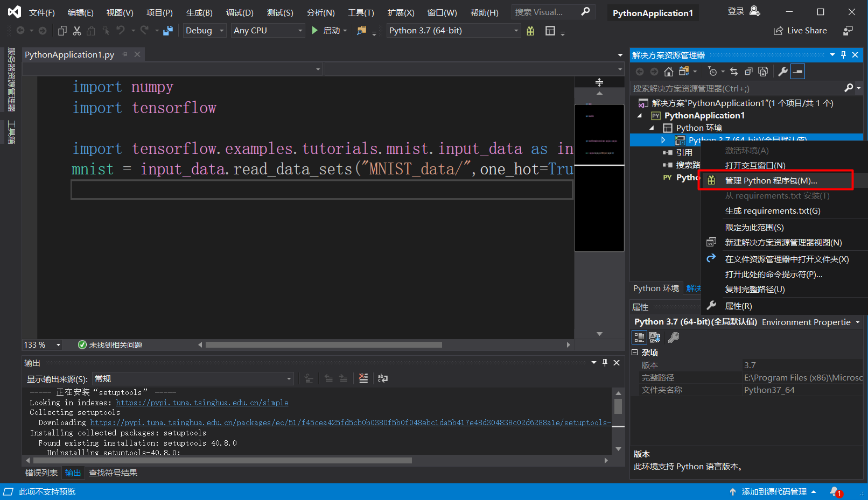Open the Any CPU platform dropdown
Viewport: 868px width, 500px height.
coord(268,31)
